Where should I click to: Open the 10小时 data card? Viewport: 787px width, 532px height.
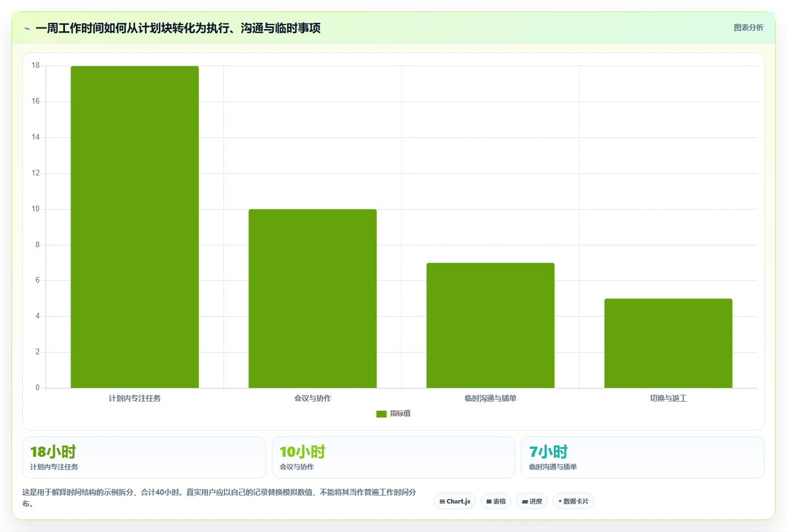tap(393, 457)
